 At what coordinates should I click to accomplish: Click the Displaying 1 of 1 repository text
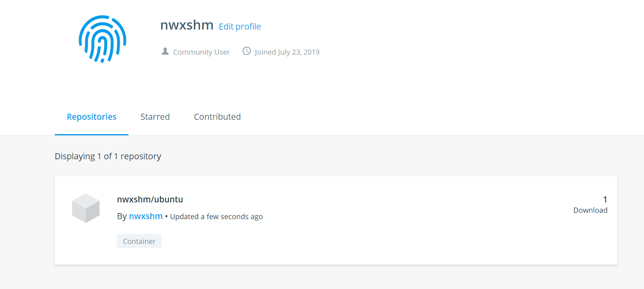coord(108,156)
